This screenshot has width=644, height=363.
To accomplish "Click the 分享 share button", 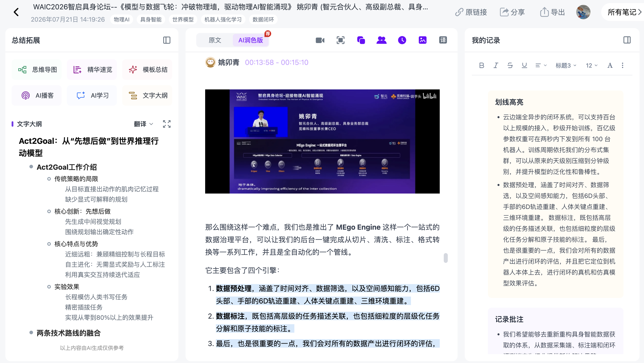I will 512,12.
